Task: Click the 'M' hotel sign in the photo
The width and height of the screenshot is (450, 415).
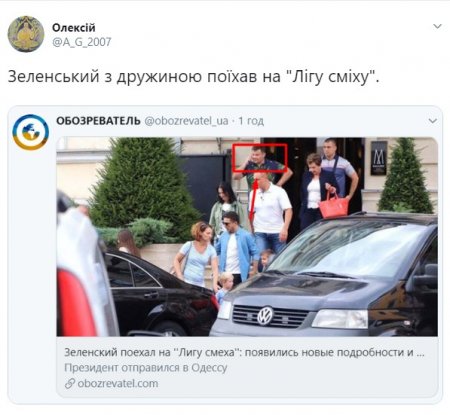Action: tap(379, 158)
